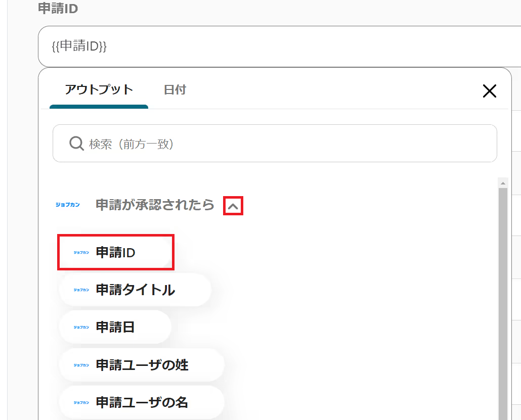Click the magnifier search icon
This screenshot has height=420, width=521.
pyautogui.click(x=76, y=144)
